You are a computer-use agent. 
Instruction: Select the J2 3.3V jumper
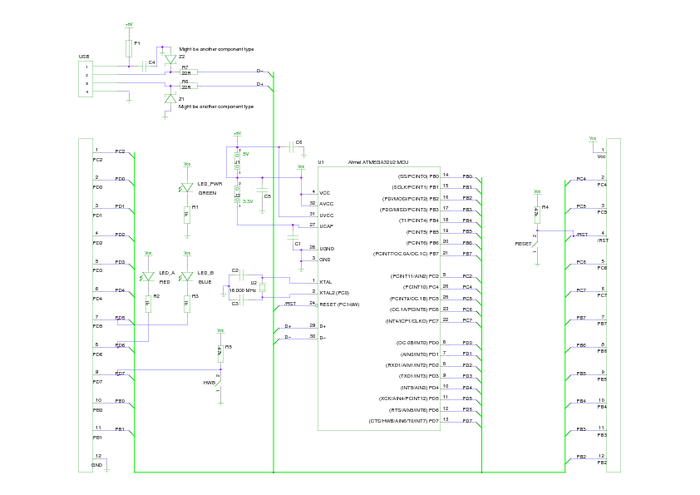coord(237,192)
